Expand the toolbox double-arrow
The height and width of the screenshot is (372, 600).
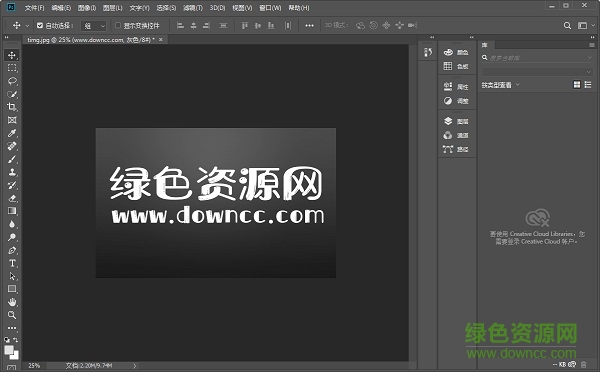7,38
